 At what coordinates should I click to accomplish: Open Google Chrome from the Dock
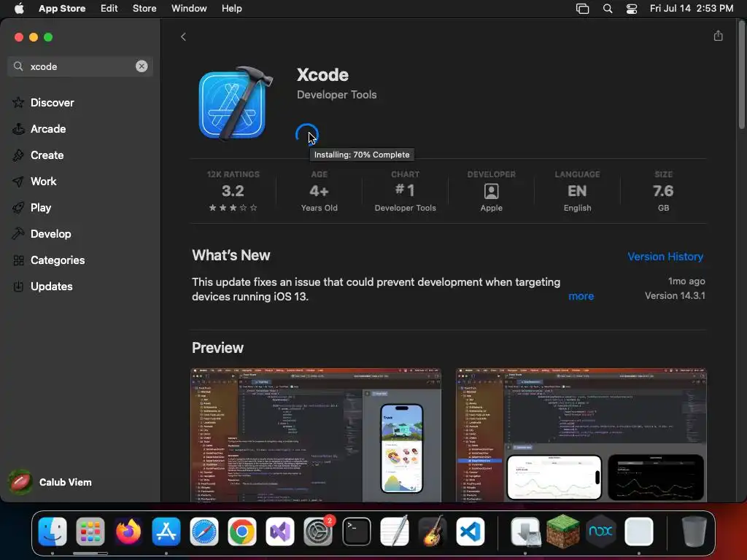(x=242, y=532)
